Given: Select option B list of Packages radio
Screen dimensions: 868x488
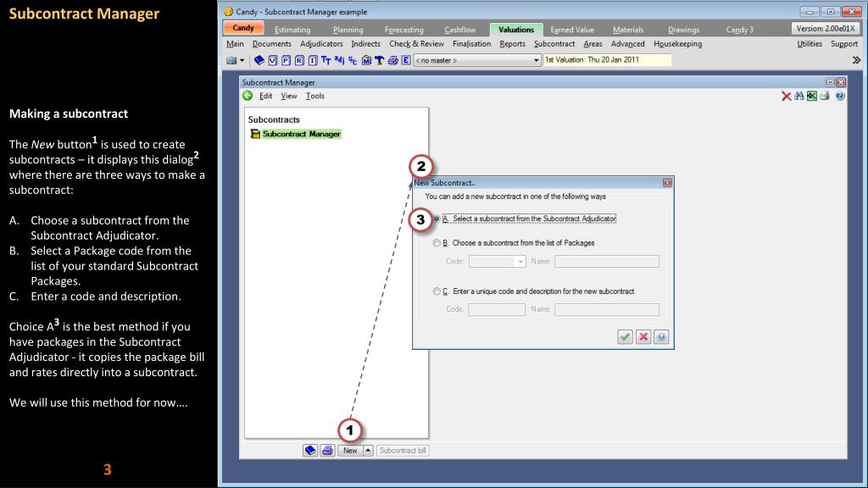Looking at the screenshot, I should coord(437,243).
